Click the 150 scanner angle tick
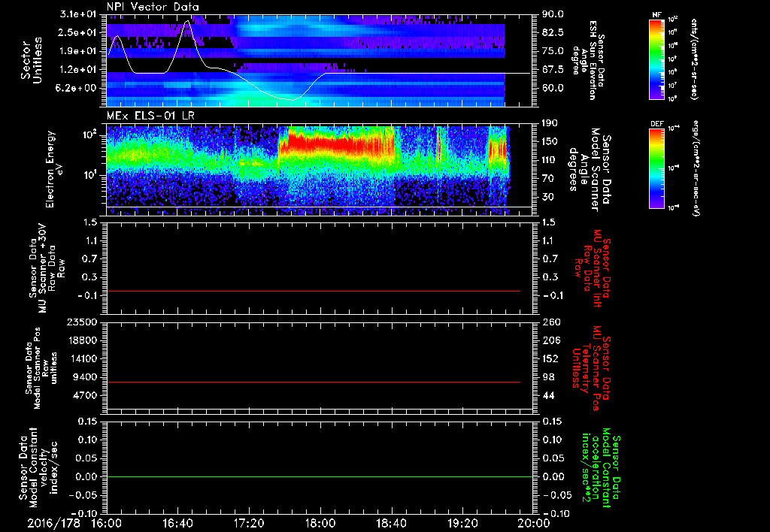This screenshot has height=532, width=770. point(550,142)
